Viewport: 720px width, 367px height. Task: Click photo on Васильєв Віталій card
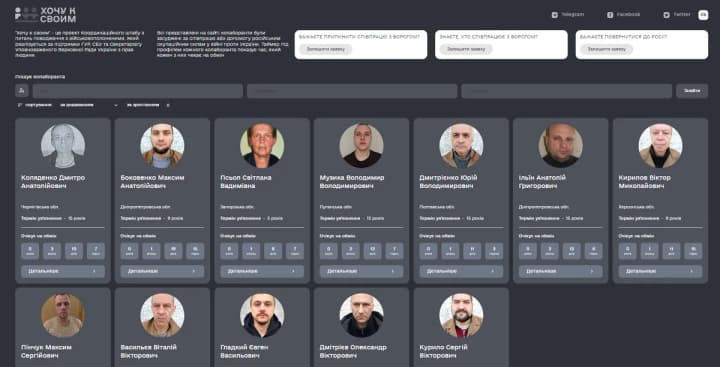[x=162, y=315]
